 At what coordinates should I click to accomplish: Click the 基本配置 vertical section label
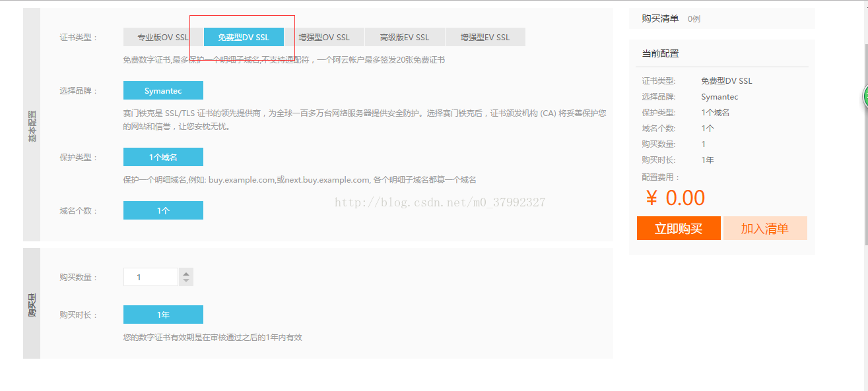(32, 125)
